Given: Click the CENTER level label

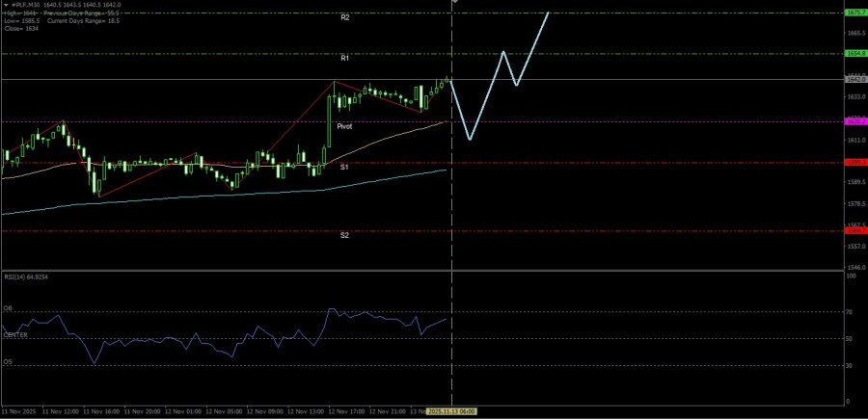Looking at the screenshot, I should coord(15,335).
